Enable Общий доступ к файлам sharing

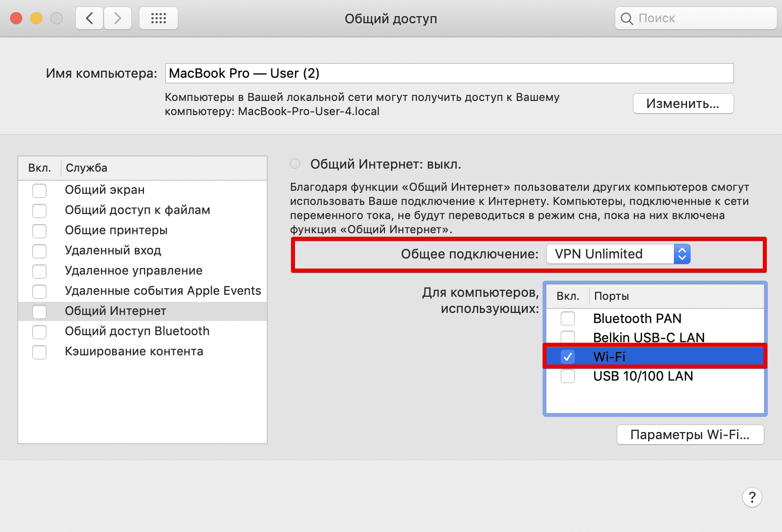[x=39, y=210]
